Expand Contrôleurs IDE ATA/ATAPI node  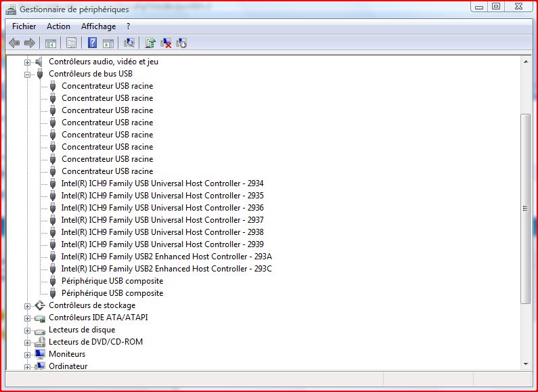tap(27, 318)
